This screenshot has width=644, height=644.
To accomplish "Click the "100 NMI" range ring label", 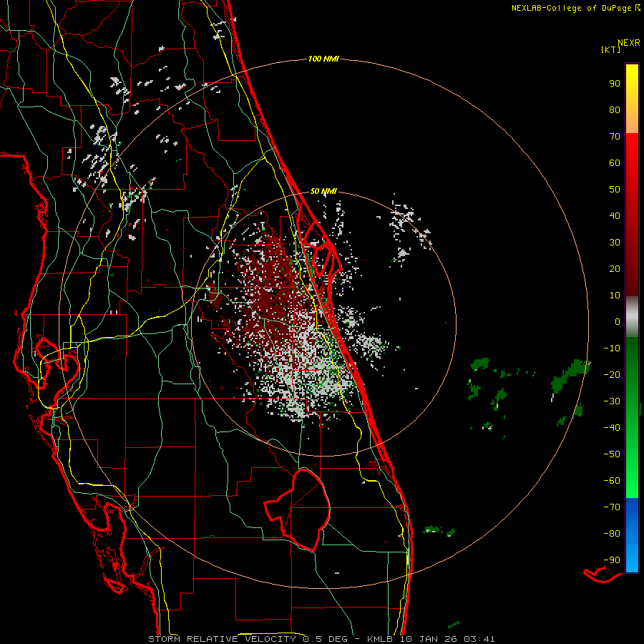I will click(323, 59).
